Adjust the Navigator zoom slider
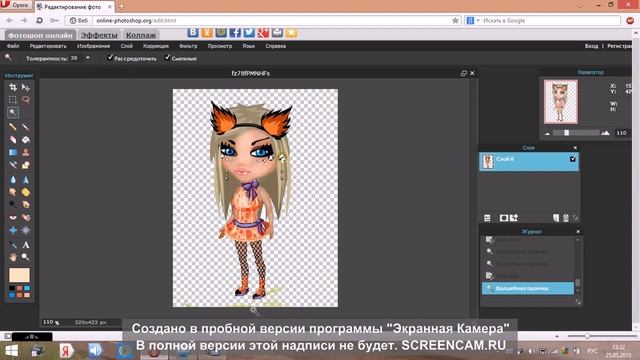This screenshot has height=360, width=640. click(x=566, y=133)
